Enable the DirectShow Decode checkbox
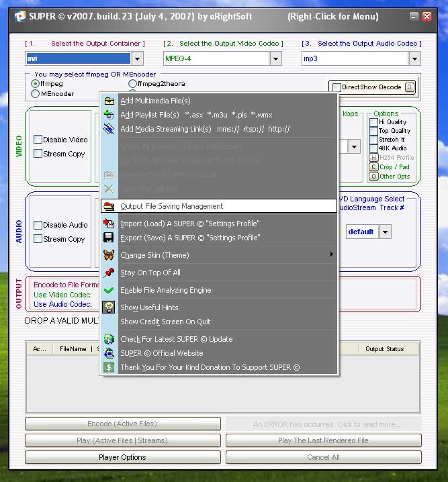Image resolution: width=448 pixels, height=482 pixels. coord(337,87)
